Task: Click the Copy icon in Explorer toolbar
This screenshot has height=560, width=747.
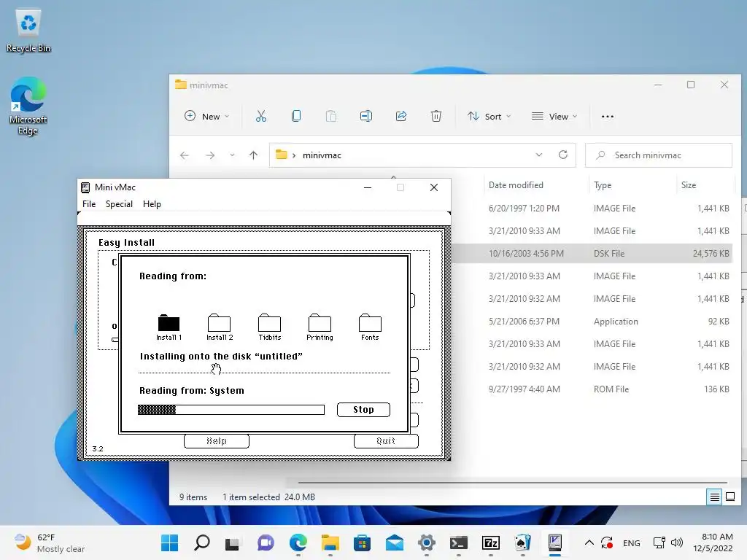Action: pyautogui.click(x=296, y=116)
